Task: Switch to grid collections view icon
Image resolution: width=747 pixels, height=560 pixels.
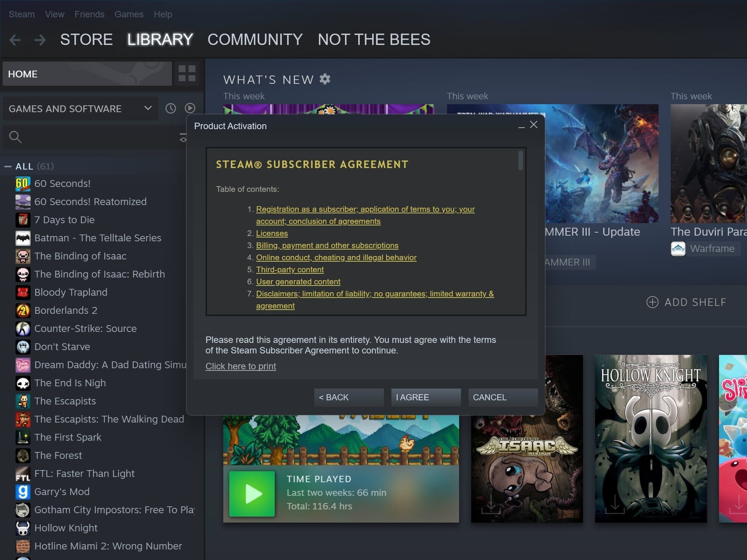Action: tap(187, 73)
